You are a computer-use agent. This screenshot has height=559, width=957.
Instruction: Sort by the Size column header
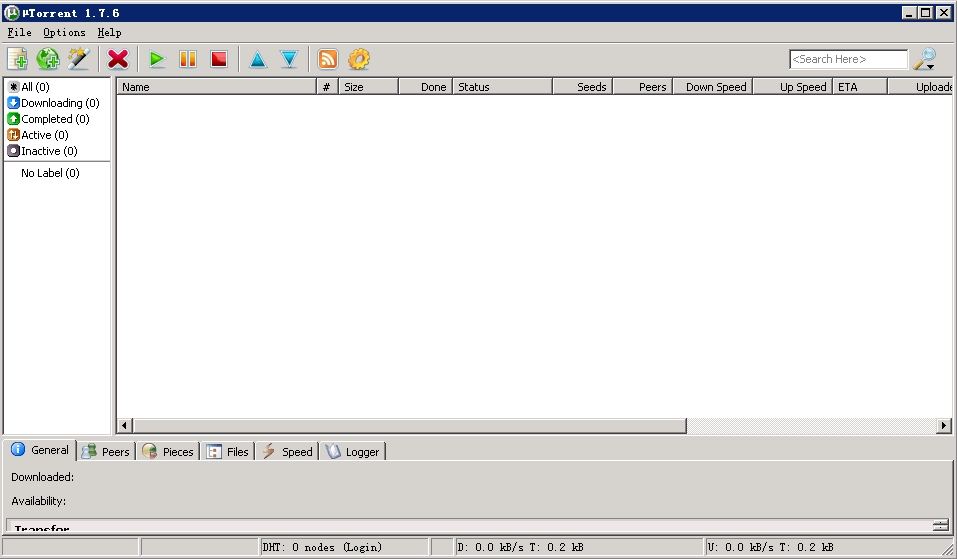pos(369,87)
